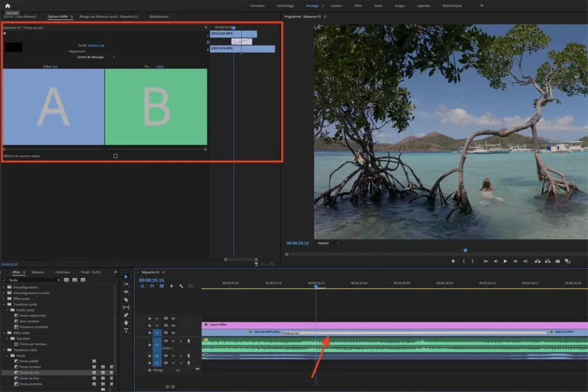588x392 pixels.
Task: Open the timeline wrench settings icon
Action: pyautogui.click(x=181, y=286)
